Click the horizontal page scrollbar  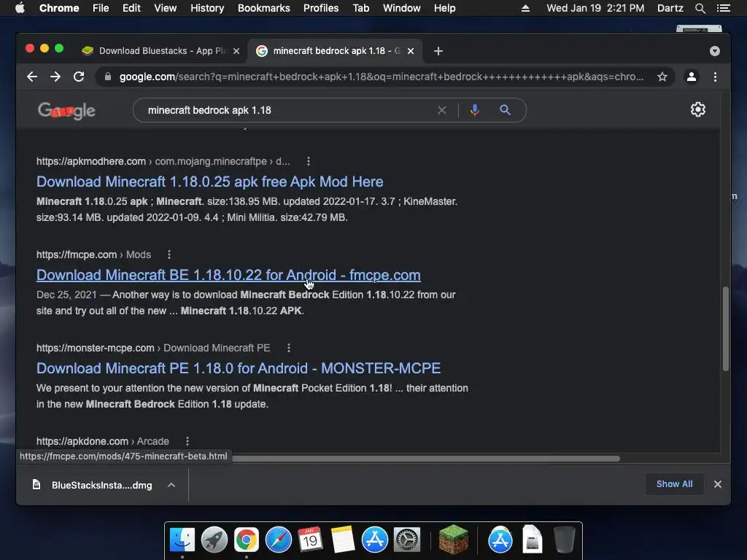[x=425, y=459]
